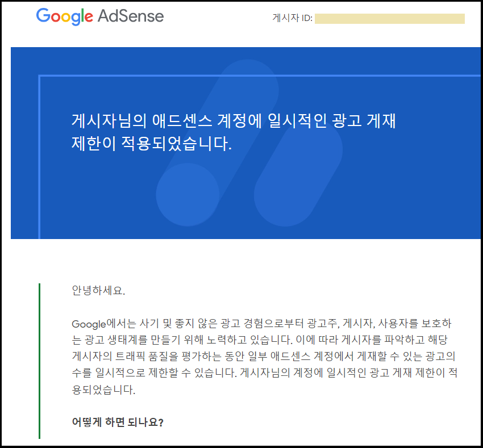Click the AdSense wordmark next to Google

point(133,16)
